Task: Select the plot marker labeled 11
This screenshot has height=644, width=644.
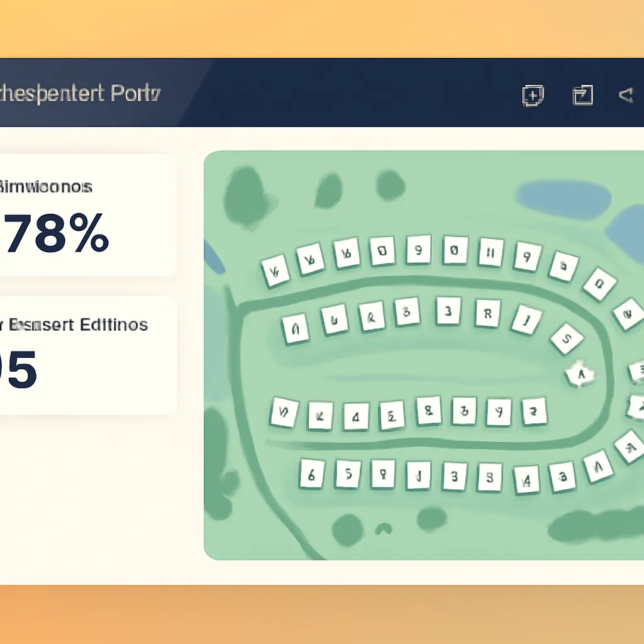Action: (x=491, y=253)
